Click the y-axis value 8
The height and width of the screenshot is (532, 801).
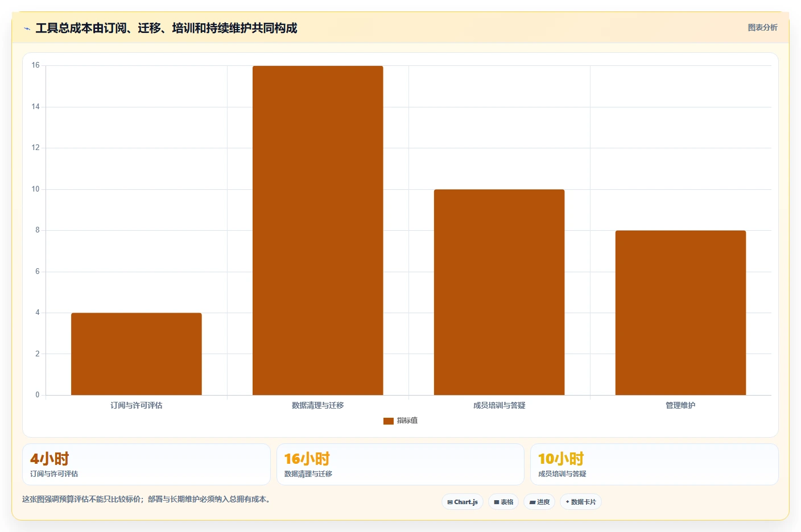tap(38, 230)
